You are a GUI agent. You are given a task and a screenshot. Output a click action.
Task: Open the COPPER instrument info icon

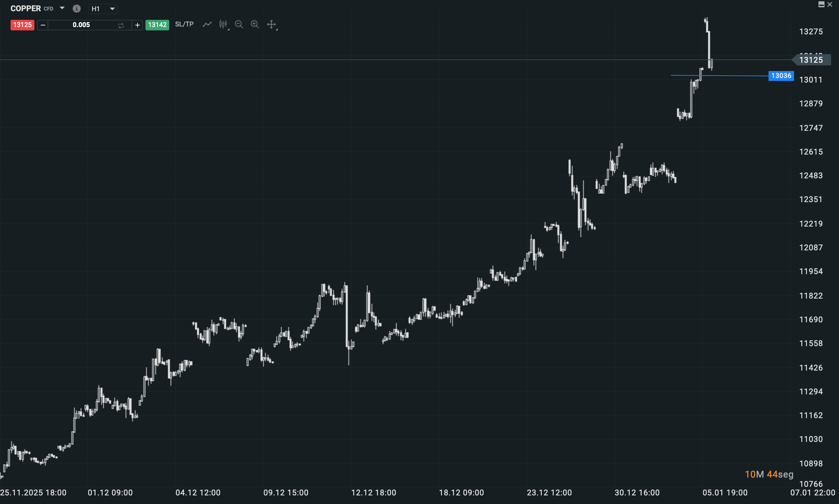(x=76, y=9)
